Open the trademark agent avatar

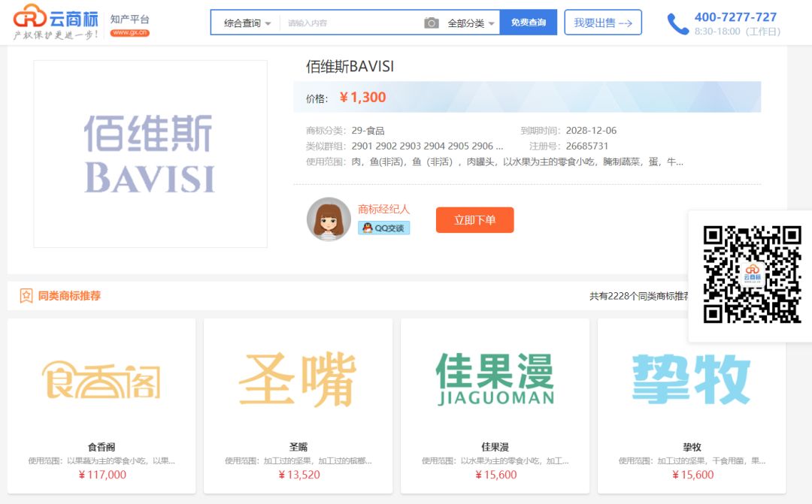pos(329,219)
